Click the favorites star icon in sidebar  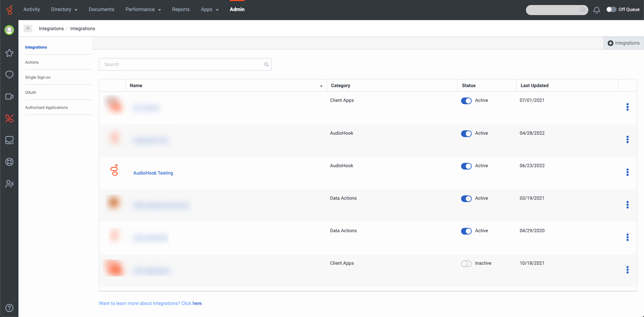coord(9,53)
